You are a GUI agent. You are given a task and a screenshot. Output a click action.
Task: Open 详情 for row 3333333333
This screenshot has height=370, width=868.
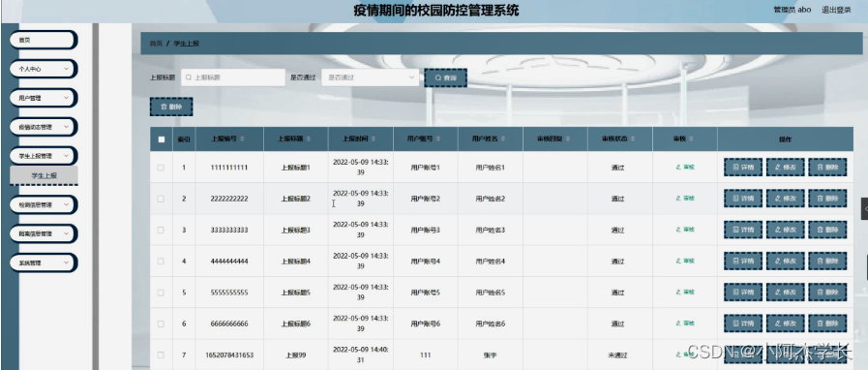coord(743,230)
